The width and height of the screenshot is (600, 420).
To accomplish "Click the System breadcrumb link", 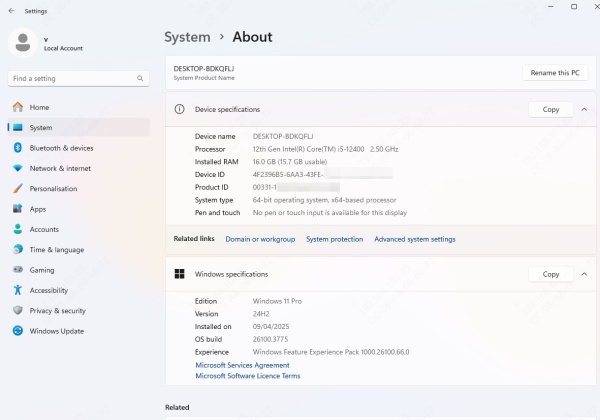I will tap(187, 37).
